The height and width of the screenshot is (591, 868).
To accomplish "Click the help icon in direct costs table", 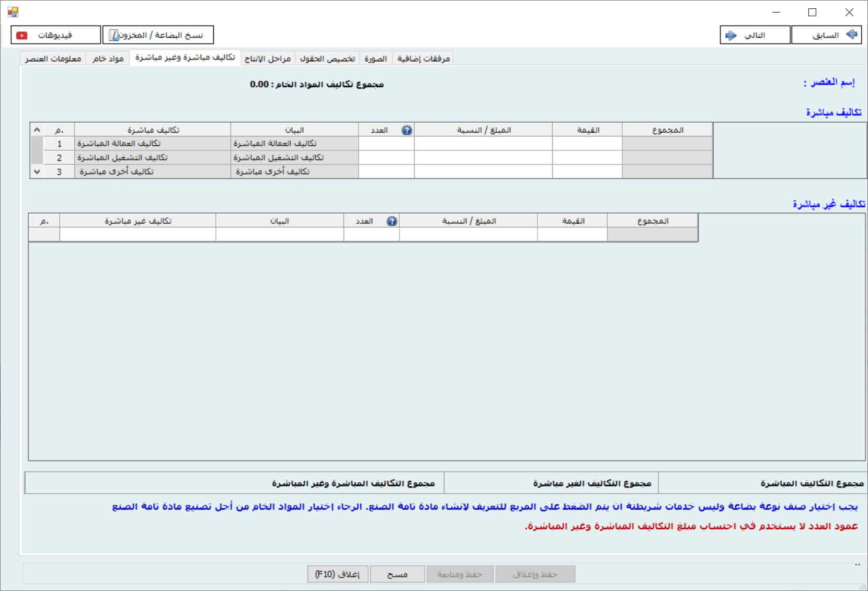I will point(406,130).
